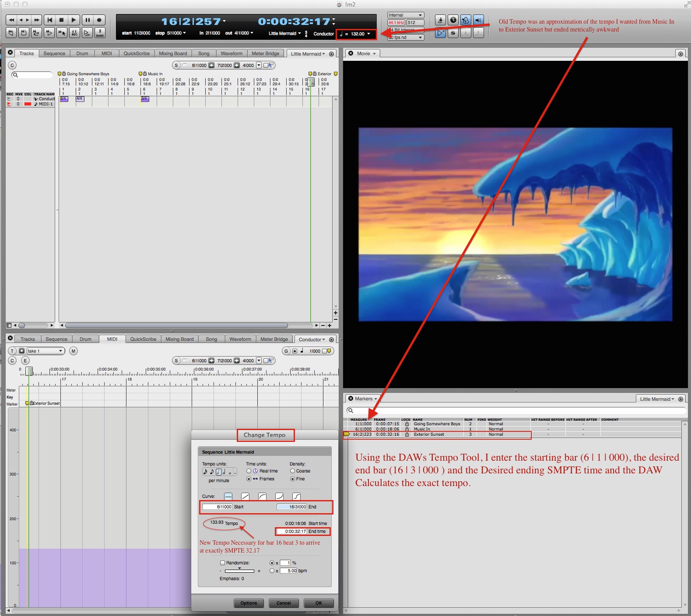Open the Meter Bridge tab in lower panel

tap(274, 339)
